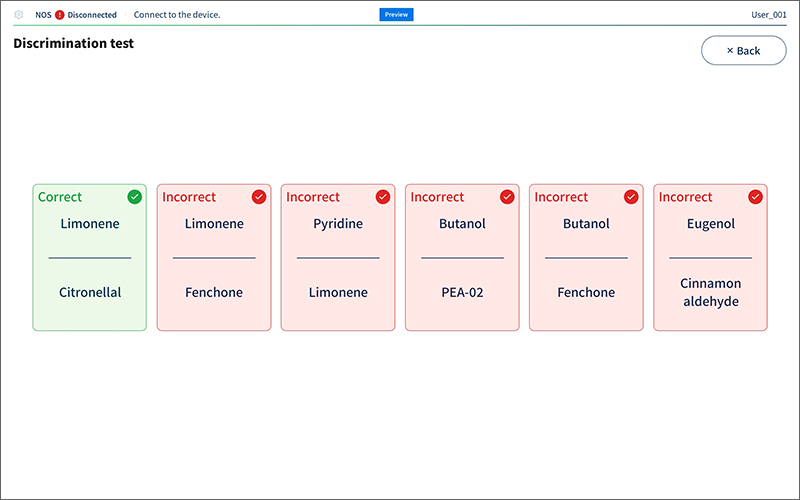
Task: Click the red check icon on the Limonene–Fenchone card
Action: coord(259,197)
